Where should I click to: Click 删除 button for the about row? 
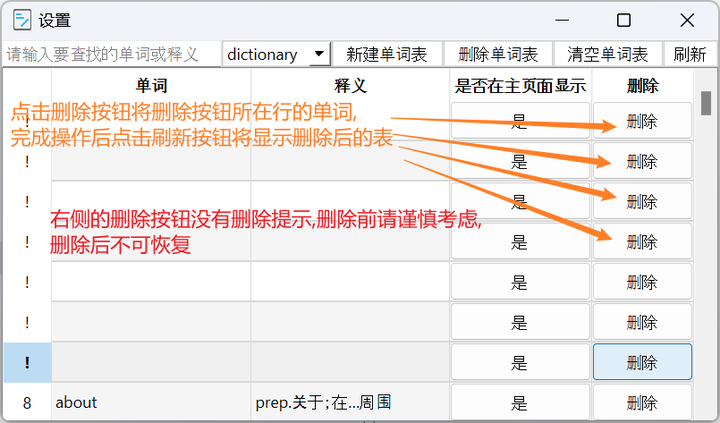click(642, 403)
